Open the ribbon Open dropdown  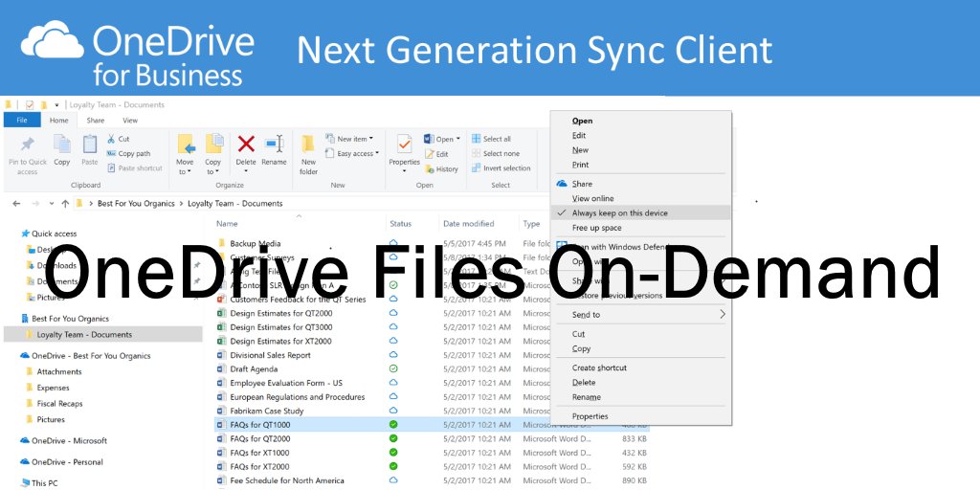pos(442,139)
